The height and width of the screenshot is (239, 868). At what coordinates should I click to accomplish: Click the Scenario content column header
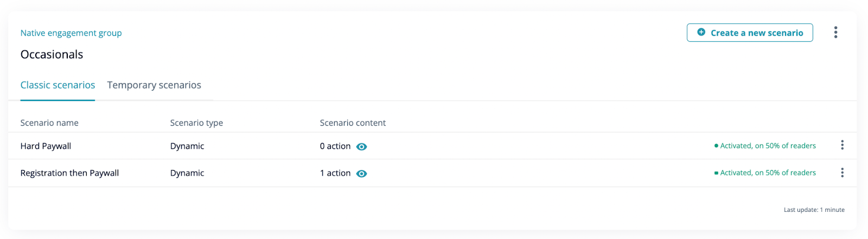[x=353, y=123]
